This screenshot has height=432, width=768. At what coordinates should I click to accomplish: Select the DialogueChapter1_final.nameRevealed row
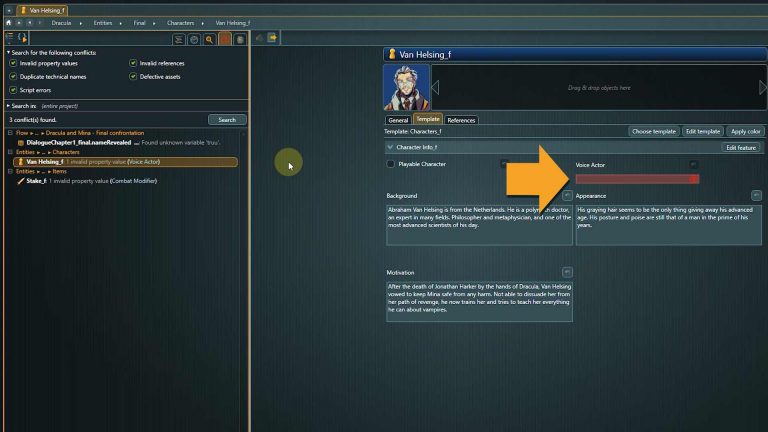tap(118, 143)
